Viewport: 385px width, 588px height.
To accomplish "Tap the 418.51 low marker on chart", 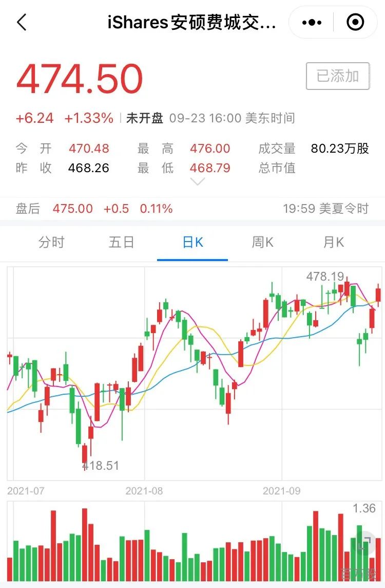I will [x=101, y=465].
